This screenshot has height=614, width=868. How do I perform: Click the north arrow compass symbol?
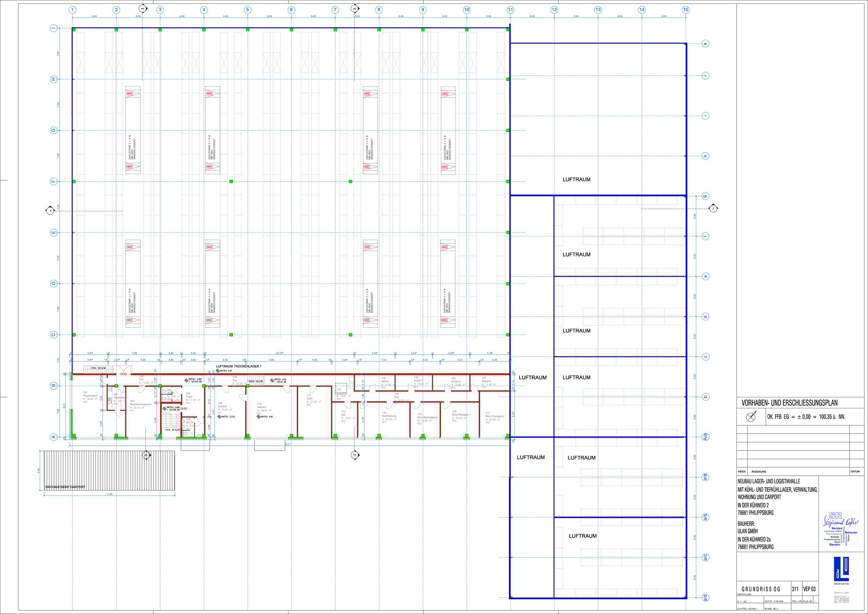click(751, 417)
